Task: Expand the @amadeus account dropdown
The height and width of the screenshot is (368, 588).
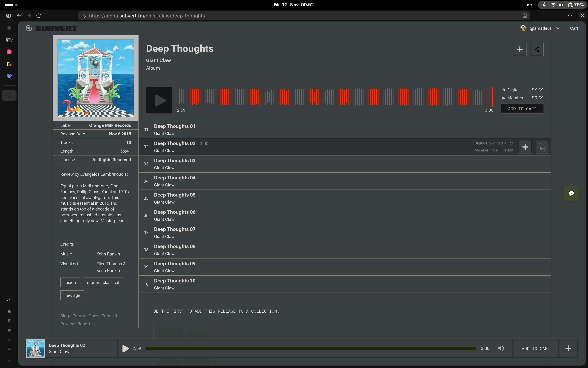Action: coord(558,28)
